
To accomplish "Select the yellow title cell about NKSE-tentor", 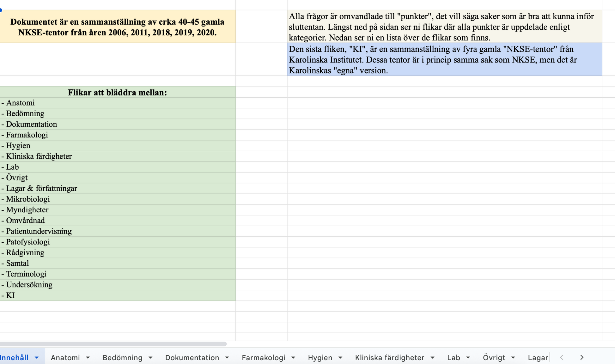I will pos(117,27).
